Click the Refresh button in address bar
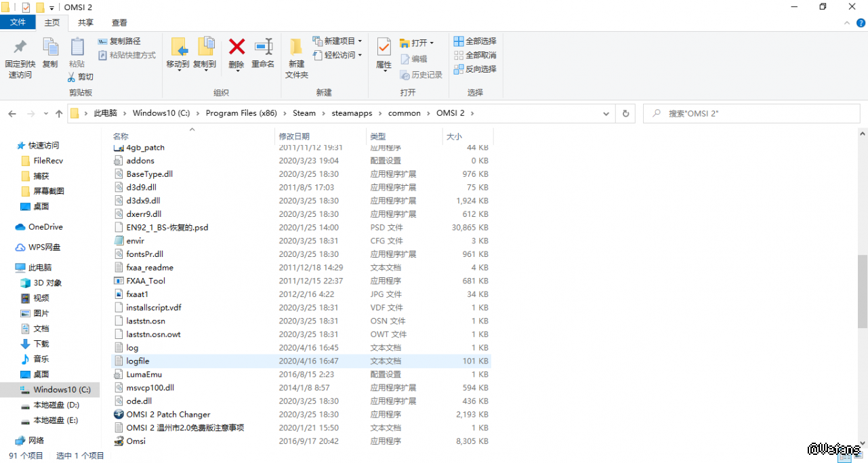 click(x=625, y=113)
